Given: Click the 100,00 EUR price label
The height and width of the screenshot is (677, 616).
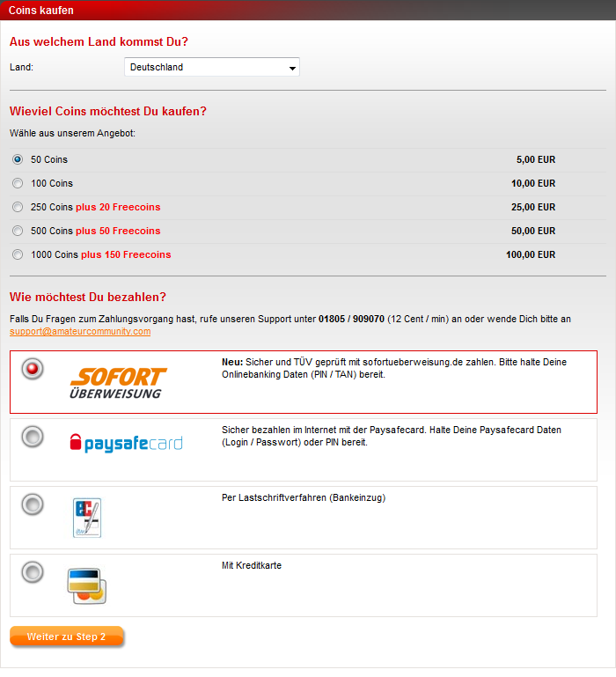Looking at the screenshot, I should [531, 254].
